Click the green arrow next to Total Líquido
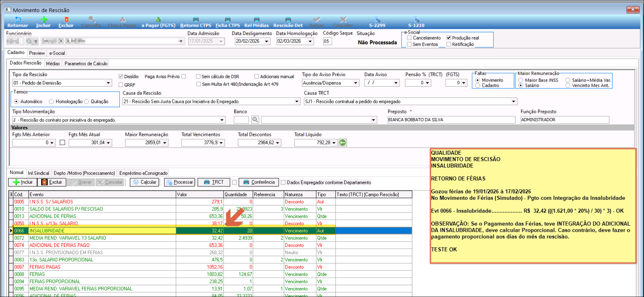 pyautogui.click(x=343, y=143)
